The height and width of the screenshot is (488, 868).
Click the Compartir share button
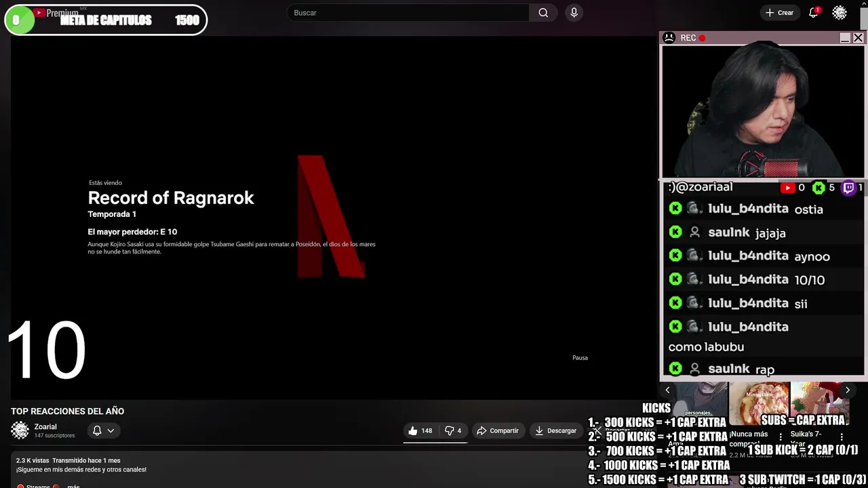pyautogui.click(x=498, y=430)
